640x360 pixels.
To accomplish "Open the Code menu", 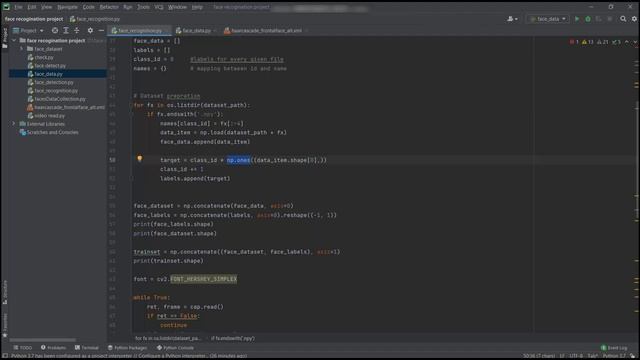I will (x=89, y=7).
